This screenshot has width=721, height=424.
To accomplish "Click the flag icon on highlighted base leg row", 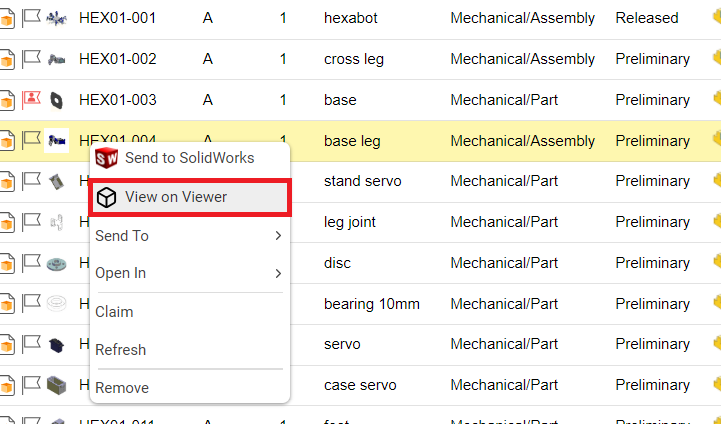I will [x=31, y=140].
